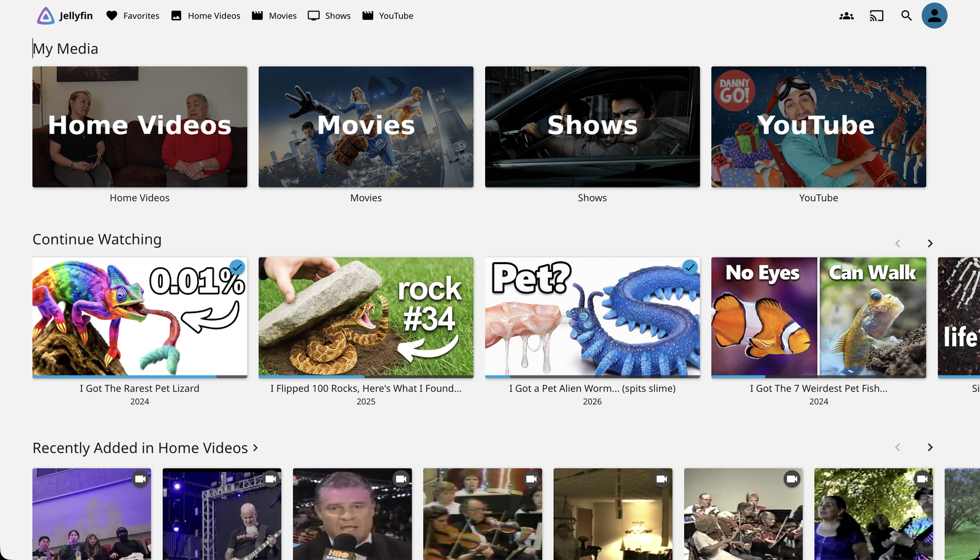Play the I Flipped 100 Rocks thumbnail
980x560 pixels.
[x=366, y=317]
